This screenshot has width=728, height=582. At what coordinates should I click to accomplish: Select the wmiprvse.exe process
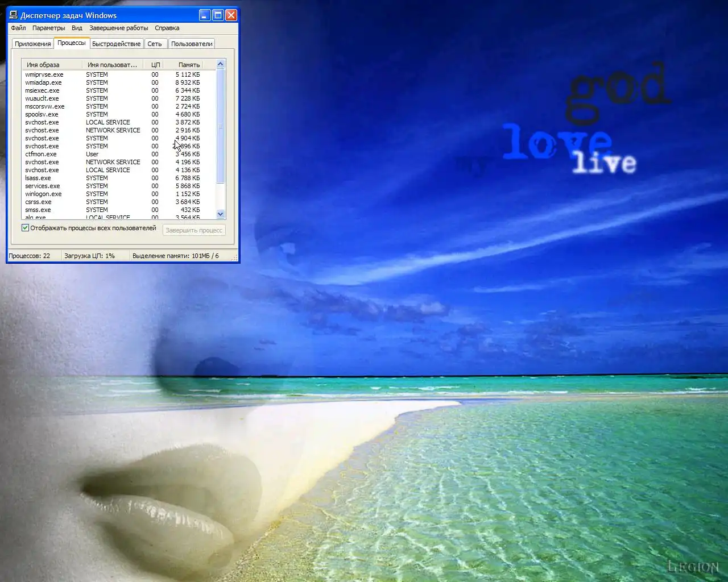click(x=44, y=74)
